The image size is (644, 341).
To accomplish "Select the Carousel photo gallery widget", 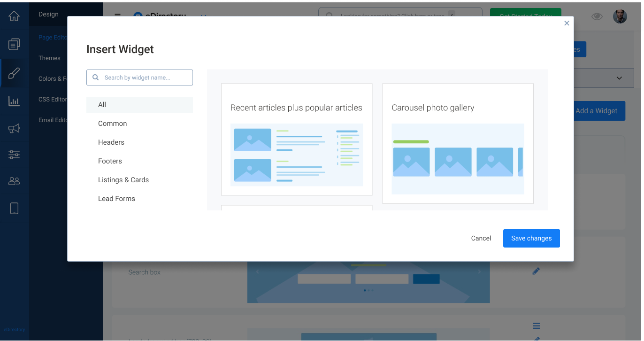I will [x=458, y=143].
